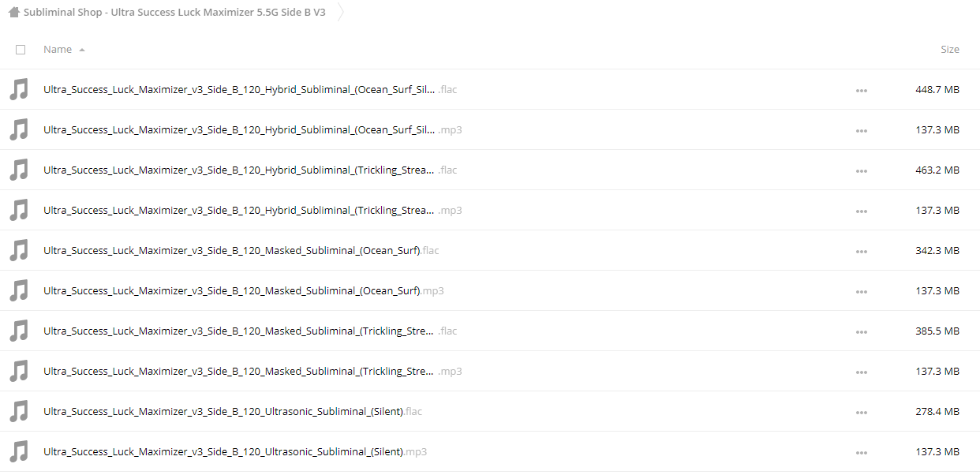This screenshot has width=980, height=475.
Task: Open more options for 385.5 MB file
Action: [861, 331]
